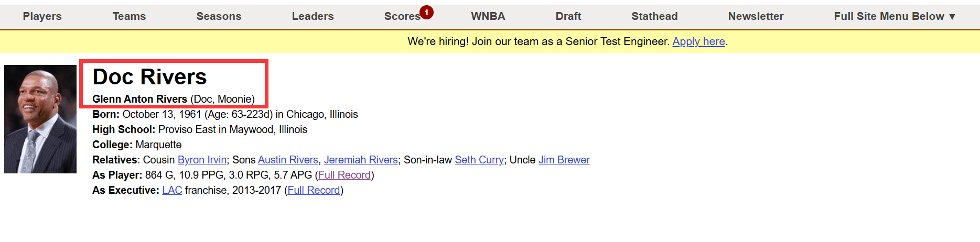Open Seth Curry's player page
Screen dimensions: 980x242
click(479, 160)
